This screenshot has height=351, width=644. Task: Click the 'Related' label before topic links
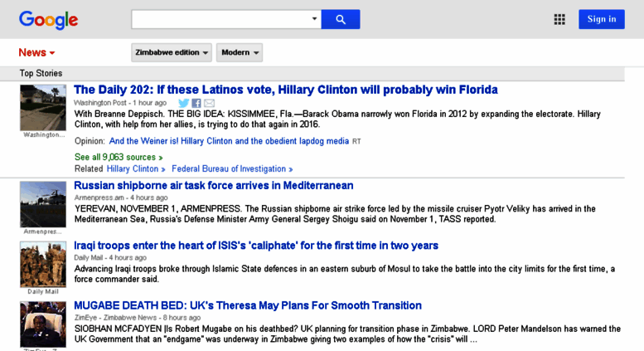tap(89, 169)
